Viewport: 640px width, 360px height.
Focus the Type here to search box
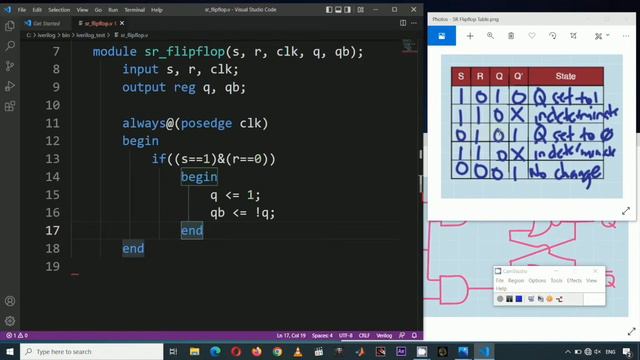(x=92, y=351)
